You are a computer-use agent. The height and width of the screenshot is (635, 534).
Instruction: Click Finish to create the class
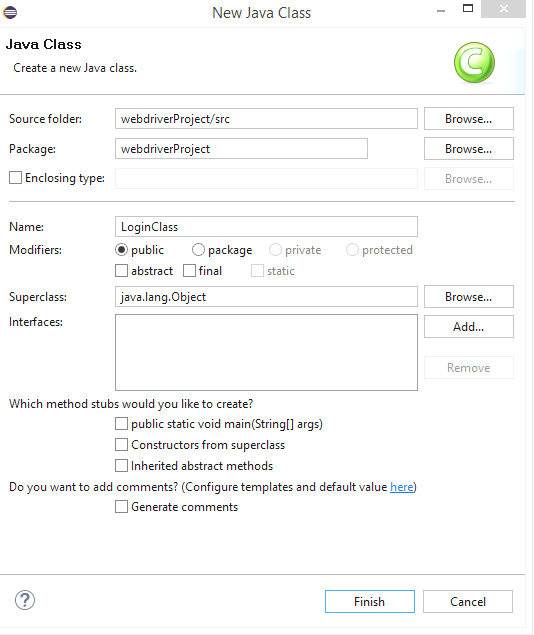click(x=370, y=601)
